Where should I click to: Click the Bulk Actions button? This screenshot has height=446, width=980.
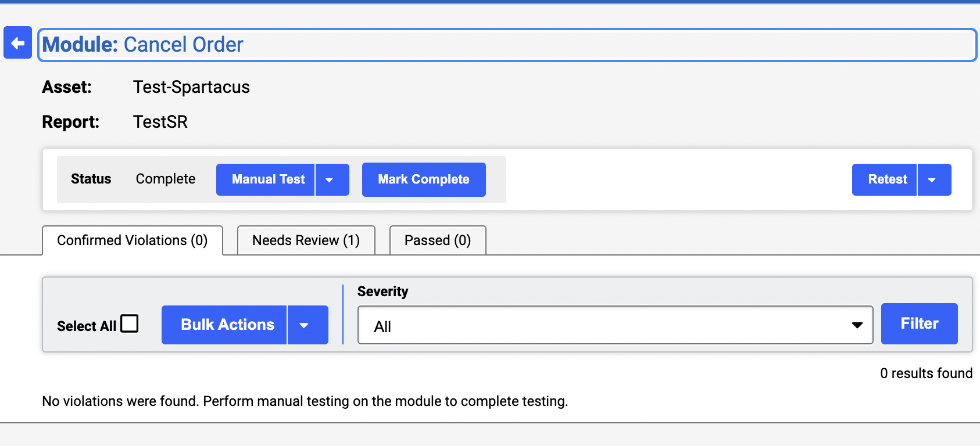point(224,325)
